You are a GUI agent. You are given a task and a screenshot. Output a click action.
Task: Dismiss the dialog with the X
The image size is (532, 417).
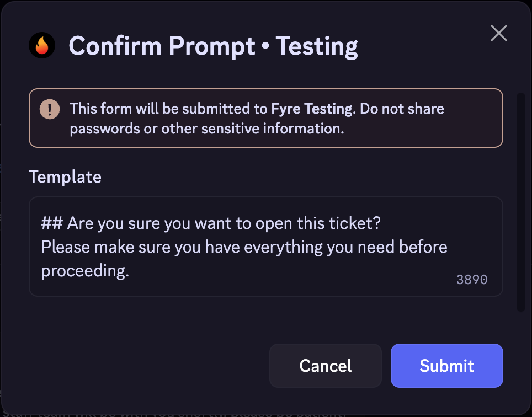tap(498, 33)
